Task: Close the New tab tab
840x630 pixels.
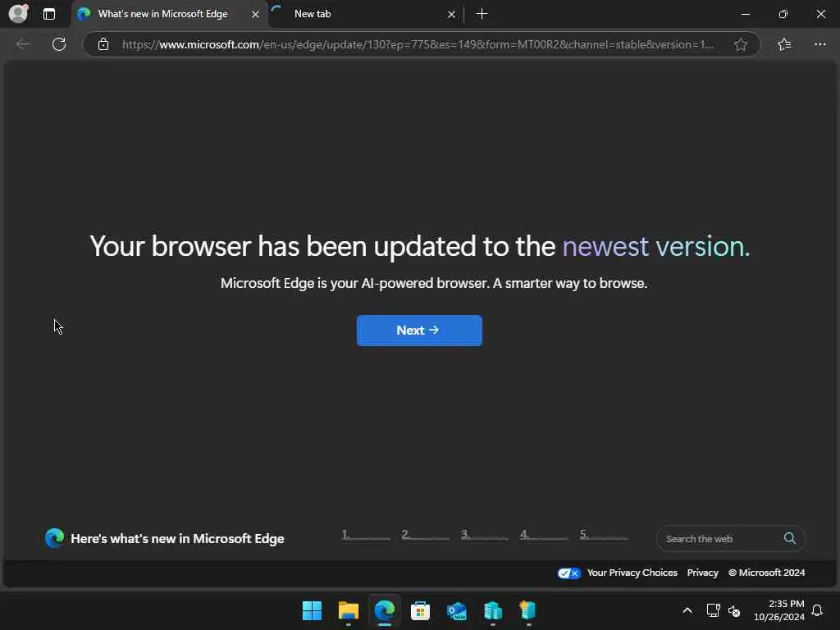Action: [452, 15]
